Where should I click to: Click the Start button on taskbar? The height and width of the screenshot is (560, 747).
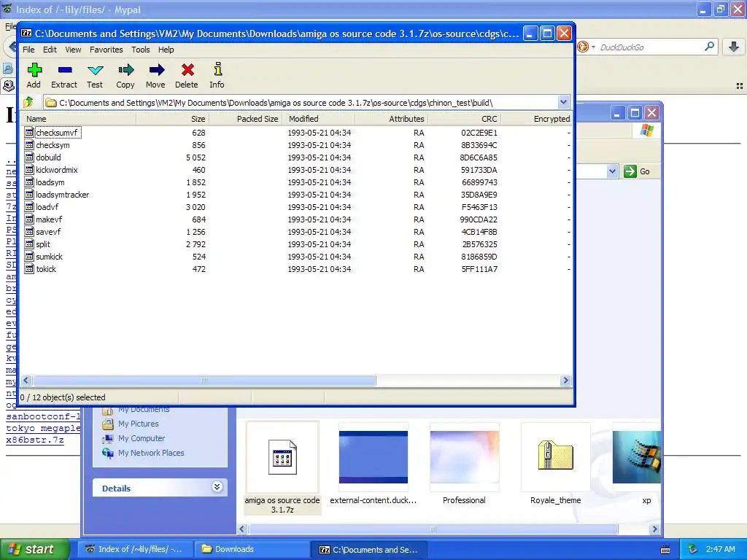(34, 549)
